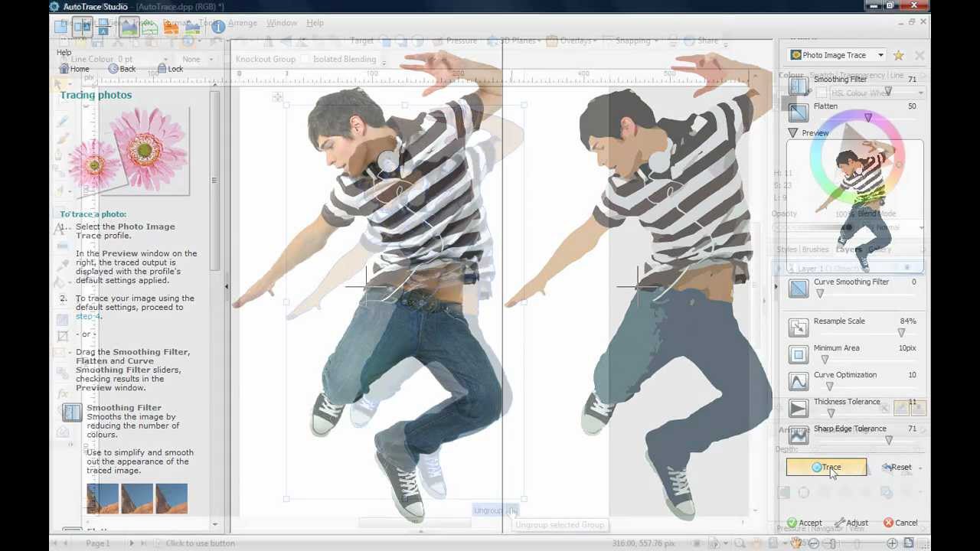Click the first smoothing example thumbnail
This screenshot has height=551, width=980.
point(103,498)
